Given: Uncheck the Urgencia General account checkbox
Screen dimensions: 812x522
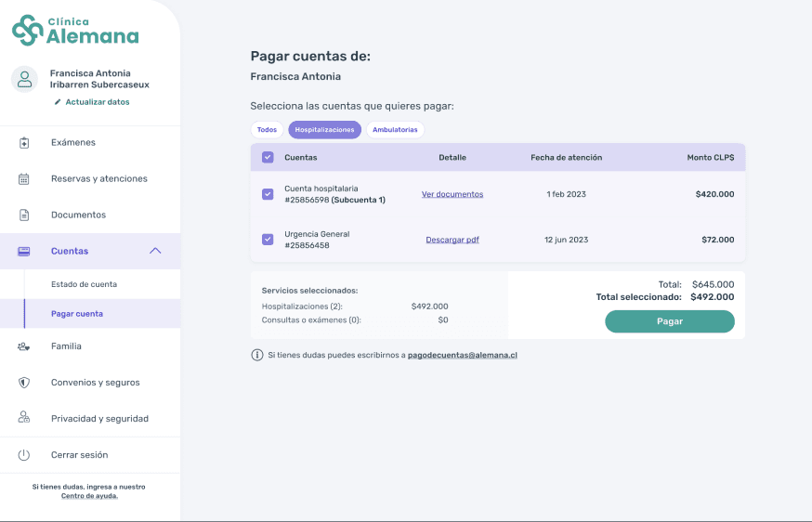Looking at the screenshot, I should pos(268,240).
